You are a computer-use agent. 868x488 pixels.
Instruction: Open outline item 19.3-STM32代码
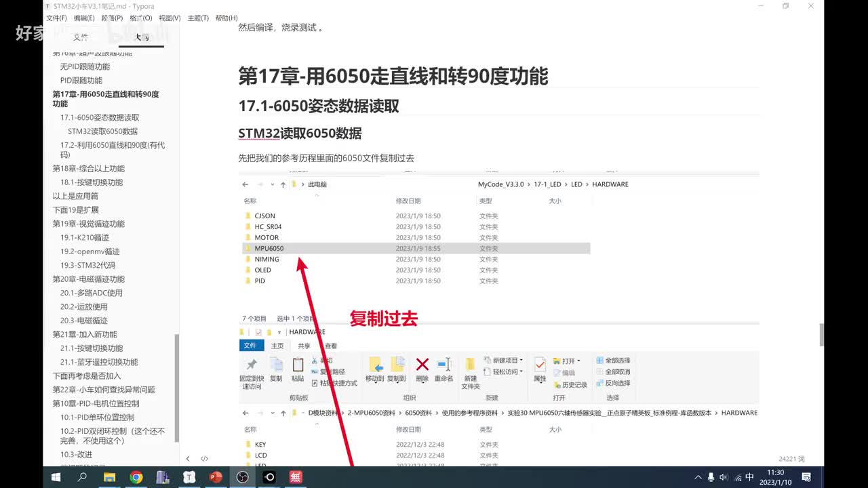[x=87, y=265]
